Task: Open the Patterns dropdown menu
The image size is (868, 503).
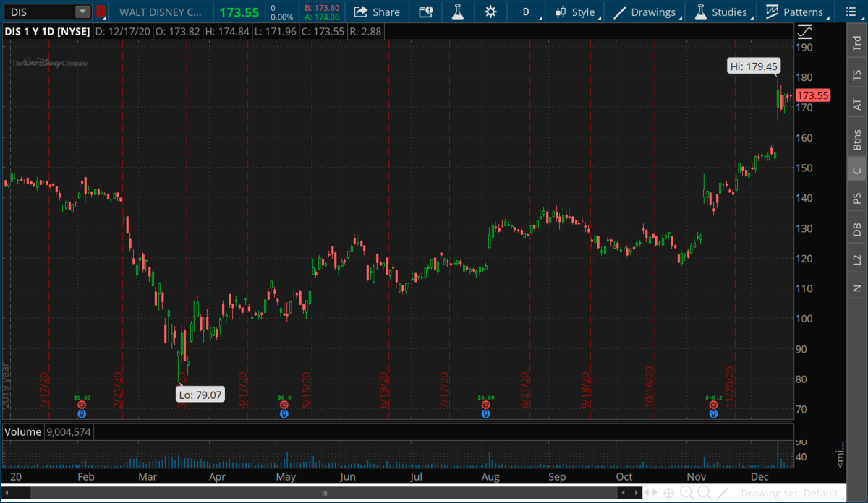Action: [x=794, y=12]
